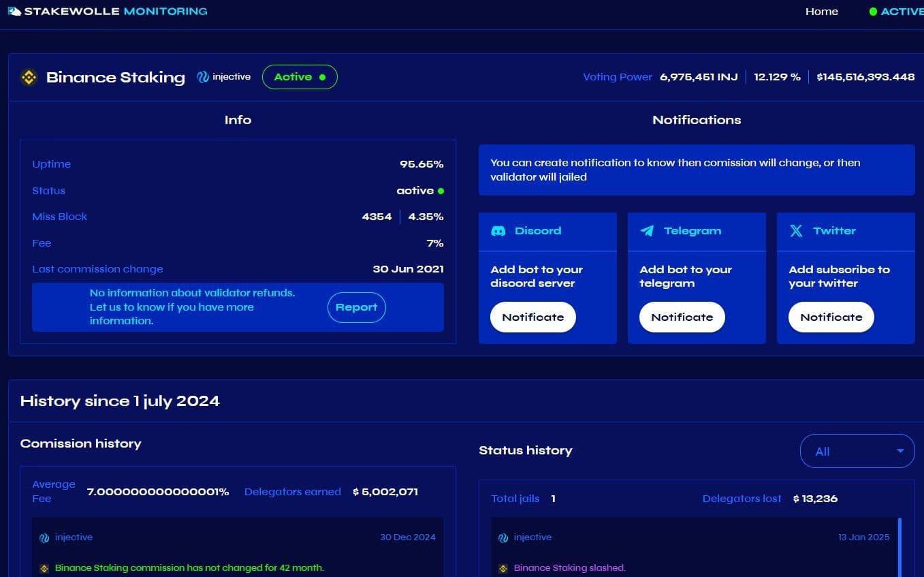Open STAKEWOLLE MONITORING home link

(x=108, y=11)
